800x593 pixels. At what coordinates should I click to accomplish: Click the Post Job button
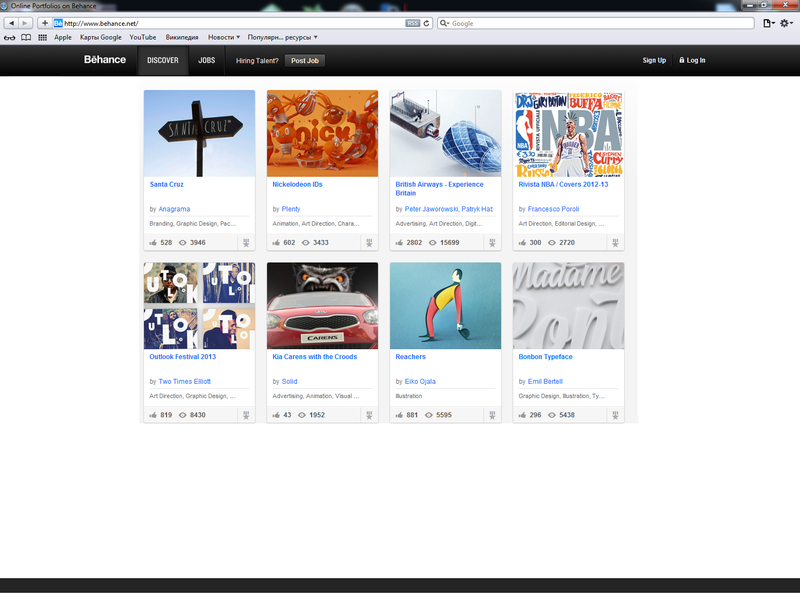tap(305, 60)
